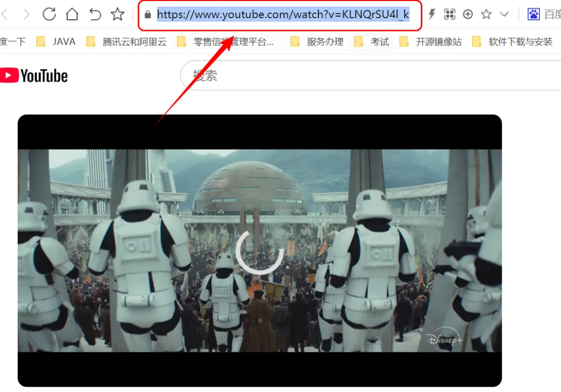This screenshot has width=561, height=392.
Task: Click the video player frame
Action: [x=260, y=250]
